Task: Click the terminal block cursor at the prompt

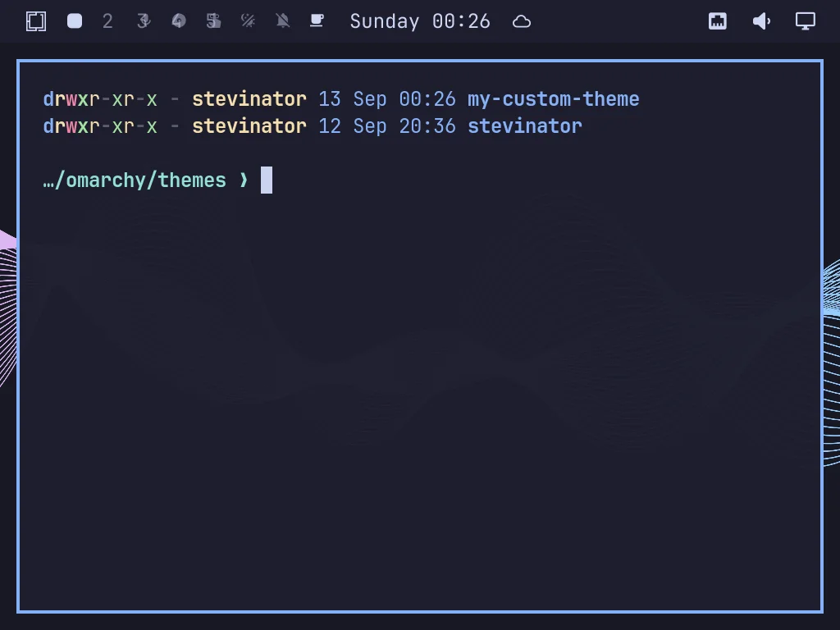Action: [x=267, y=180]
